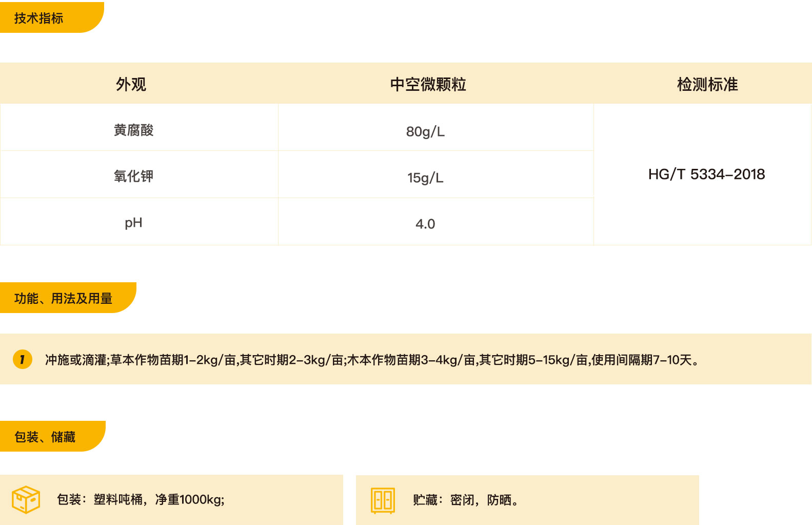
Task: Click the 中空微颗粒 header cell
Action: coord(428,84)
